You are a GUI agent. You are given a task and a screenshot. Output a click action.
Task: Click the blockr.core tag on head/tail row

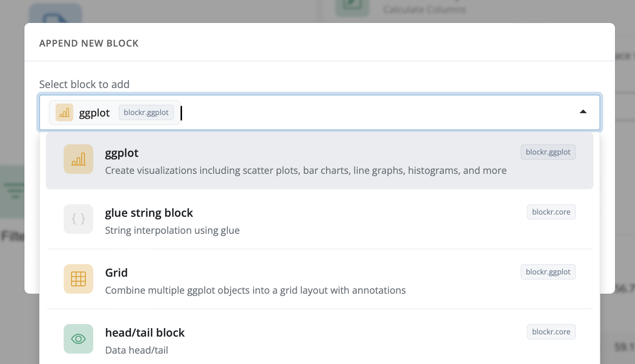551,332
